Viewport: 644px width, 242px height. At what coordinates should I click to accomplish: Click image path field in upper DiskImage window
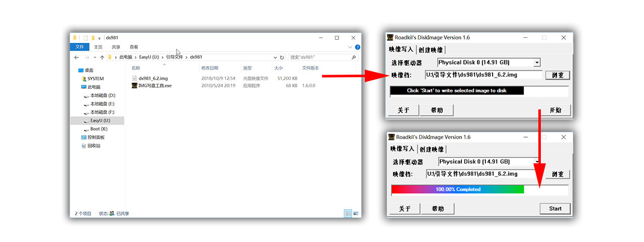pos(484,75)
